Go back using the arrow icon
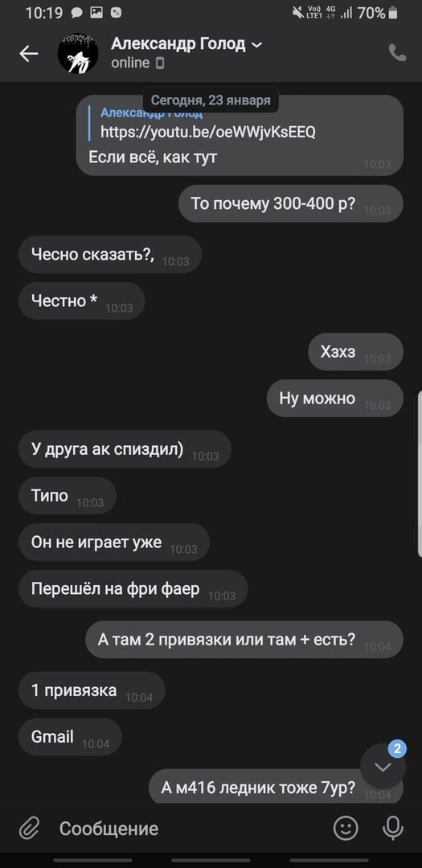Viewport: 422px width, 868px height. (29, 54)
